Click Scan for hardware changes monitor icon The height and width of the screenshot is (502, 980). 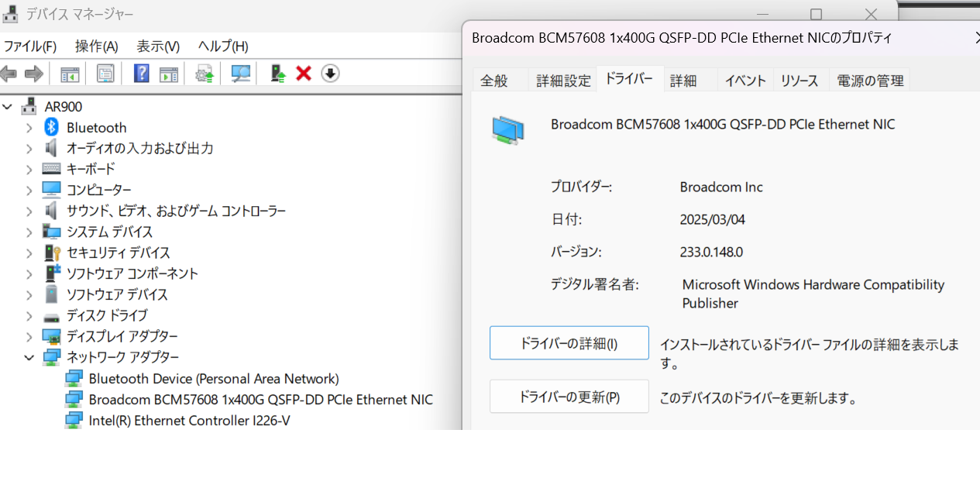(x=241, y=74)
